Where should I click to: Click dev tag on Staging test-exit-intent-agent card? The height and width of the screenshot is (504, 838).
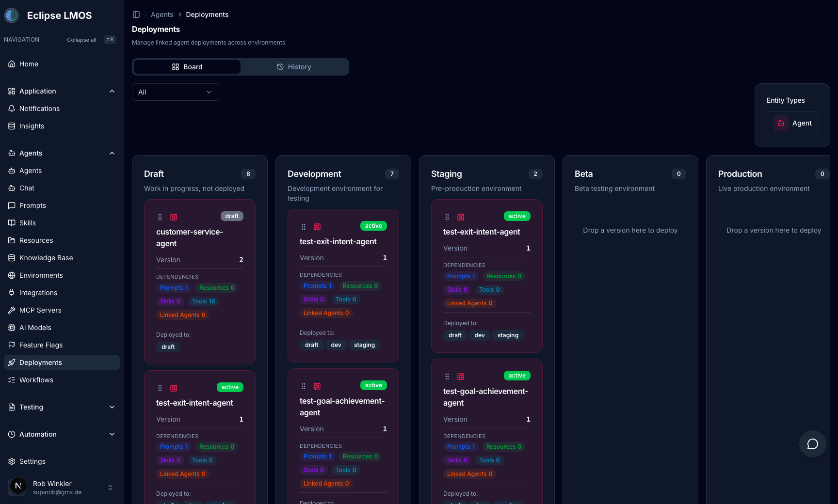[480, 335]
